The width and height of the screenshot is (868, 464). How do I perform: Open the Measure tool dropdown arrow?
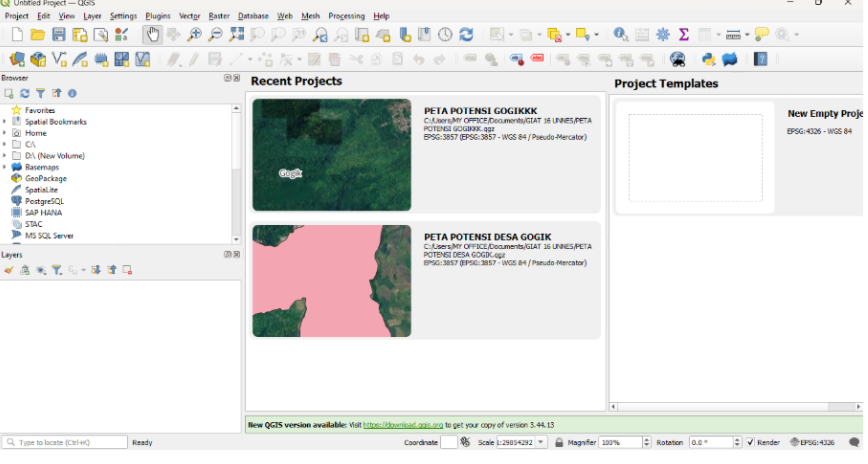pos(747,35)
